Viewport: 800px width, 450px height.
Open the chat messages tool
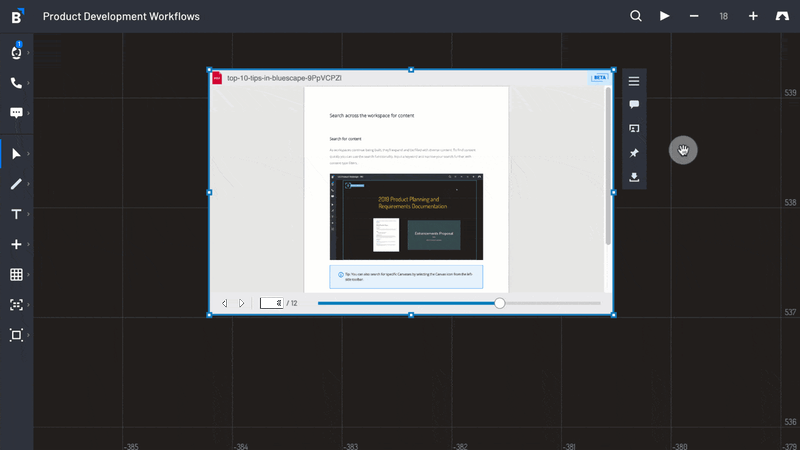pyautogui.click(x=16, y=113)
